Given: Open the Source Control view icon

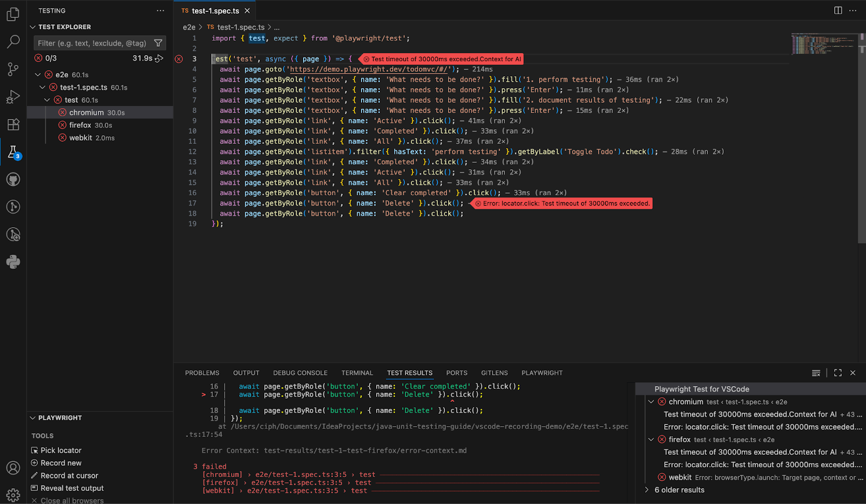Looking at the screenshot, I should pyautogui.click(x=13, y=69).
